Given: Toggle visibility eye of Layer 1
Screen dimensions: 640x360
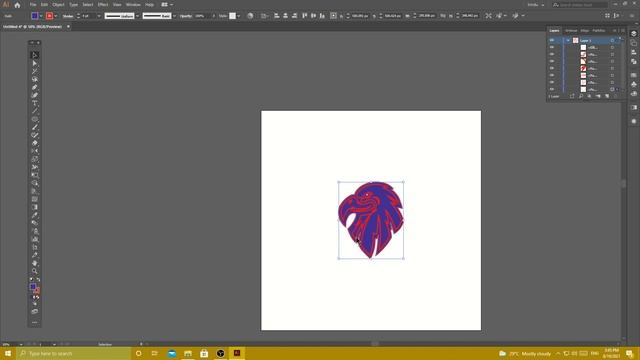Looking at the screenshot, I should point(552,40).
